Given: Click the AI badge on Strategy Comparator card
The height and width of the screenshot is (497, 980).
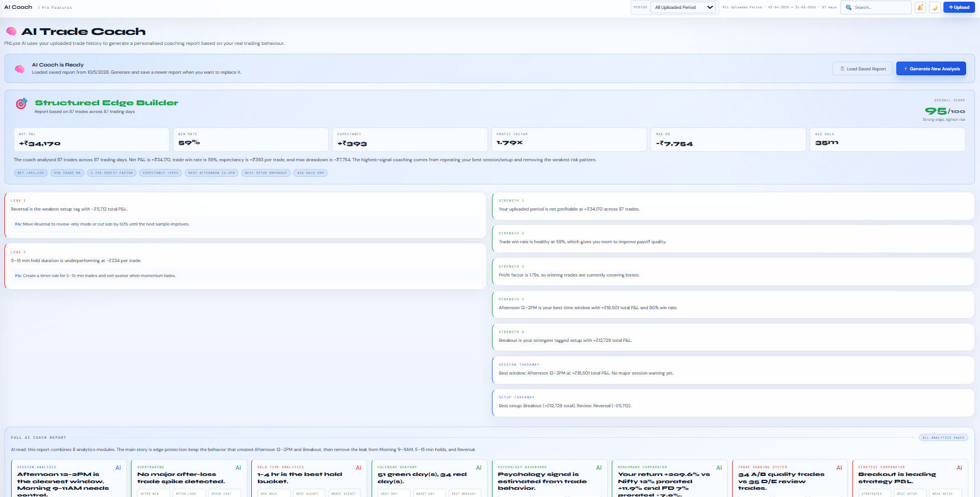Looking at the screenshot, I should pyautogui.click(x=959, y=468).
